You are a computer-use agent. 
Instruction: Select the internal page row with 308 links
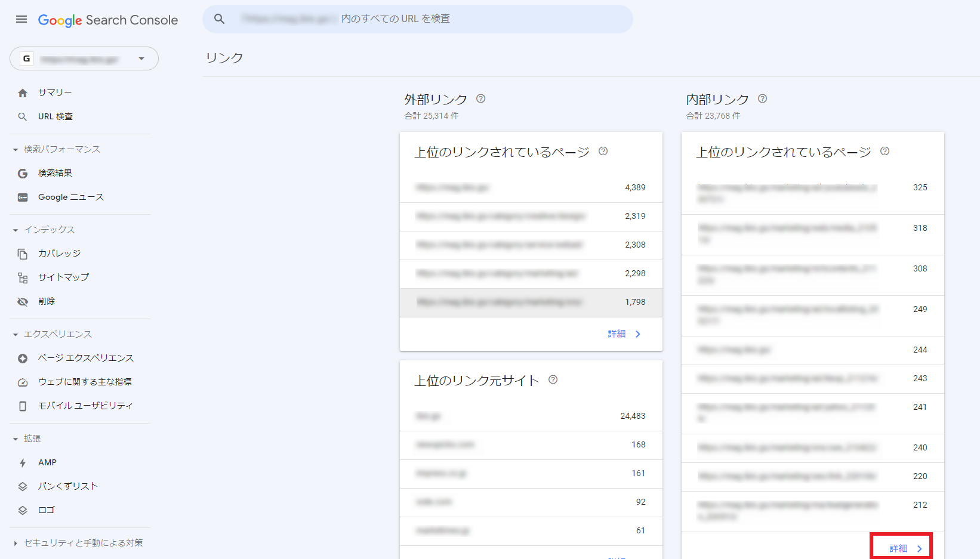point(813,275)
